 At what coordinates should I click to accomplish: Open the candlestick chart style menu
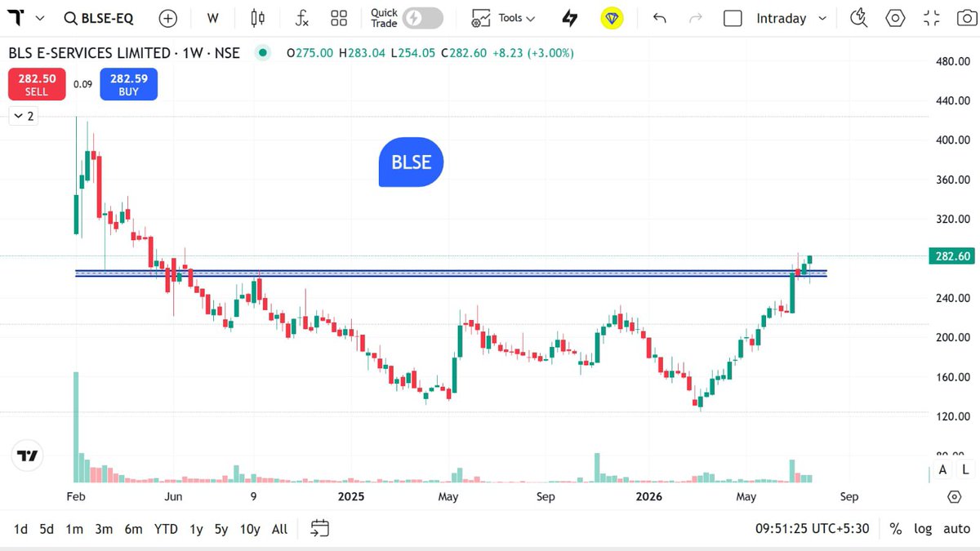point(258,18)
